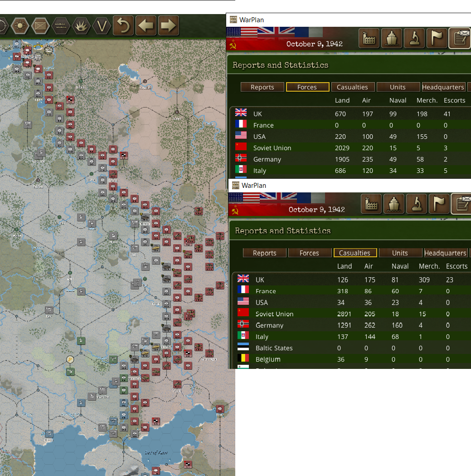Screen dimensions: 471x476
Task: Click Soviet land casualties value 2891
Action: [x=344, y=314]
